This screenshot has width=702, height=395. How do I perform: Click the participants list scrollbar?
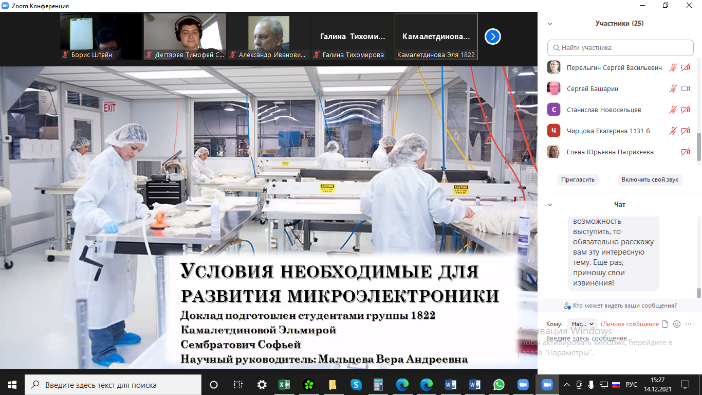coord(699,146)
